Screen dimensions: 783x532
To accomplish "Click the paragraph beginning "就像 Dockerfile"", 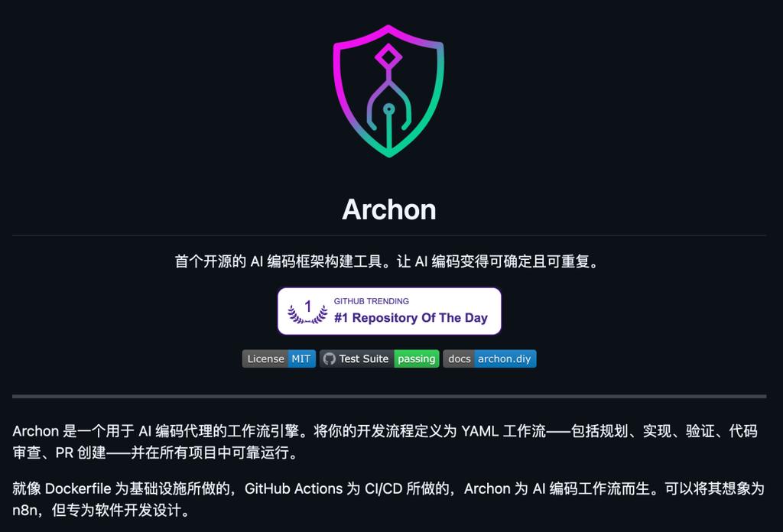I will coord(388,499).
